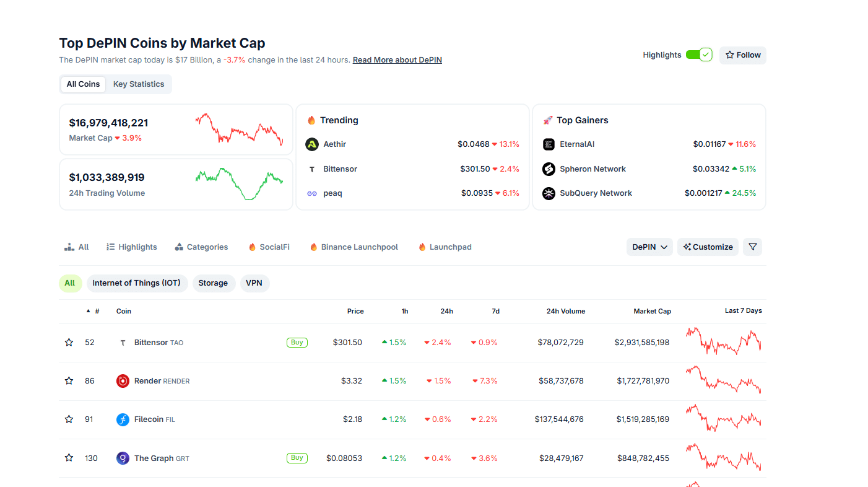Screen dimensions: 868x487
Task: Open the Customize columns menu
Action: click(708, 247)
